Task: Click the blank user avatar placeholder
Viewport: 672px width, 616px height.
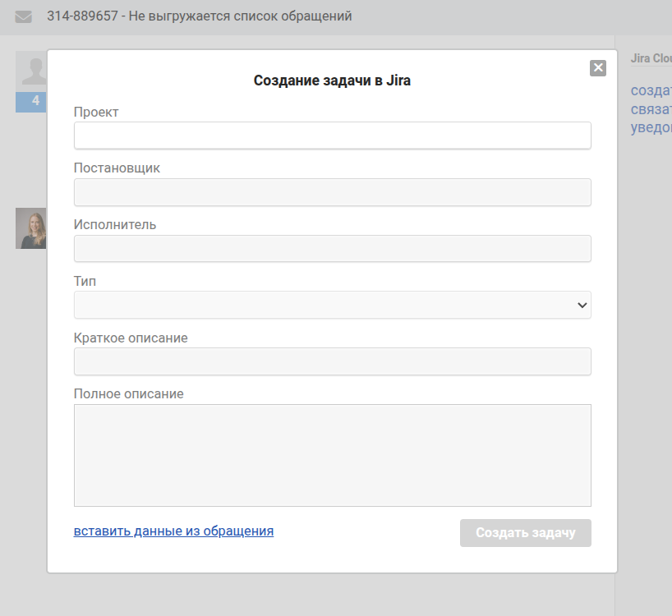Action: (31, 71)
